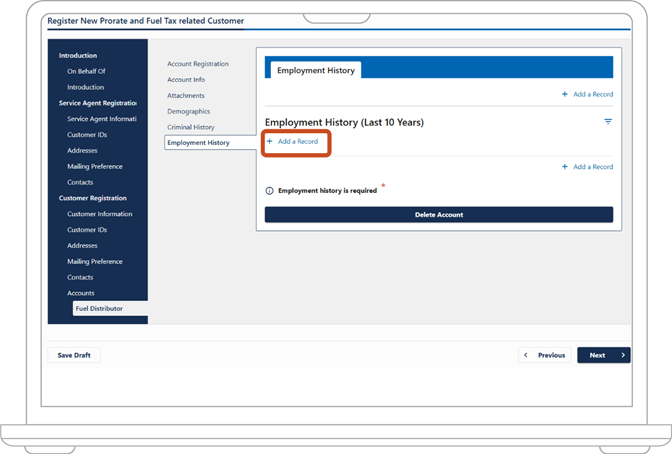The width and height of the screenshot is (672, 454).
Task: Click the right chevron on the Next button
Action: 623,355
